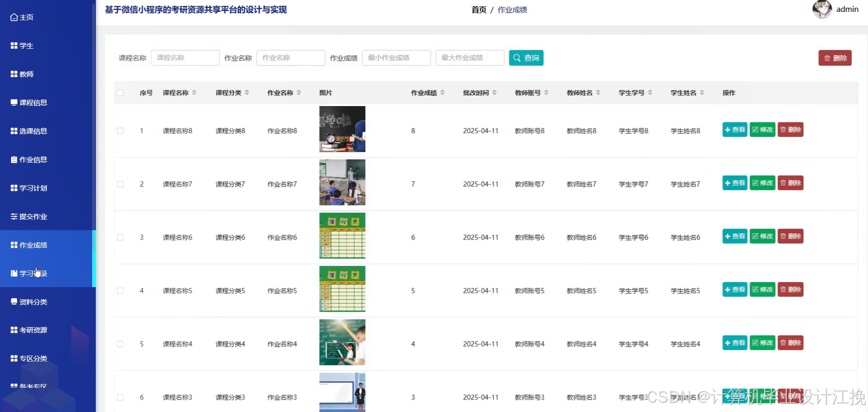Viewport: 868px width, 412px height.
Task: Click the grid icon beside 考研资源
Action: [14, 330]
